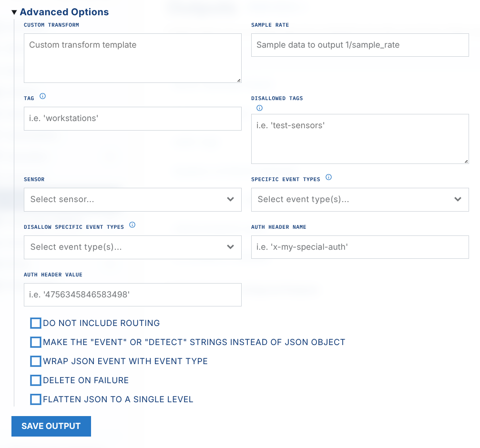Click the Specific Event Types info icon
The width and height of the screenshot is (480, 448).
coord(328,177)
